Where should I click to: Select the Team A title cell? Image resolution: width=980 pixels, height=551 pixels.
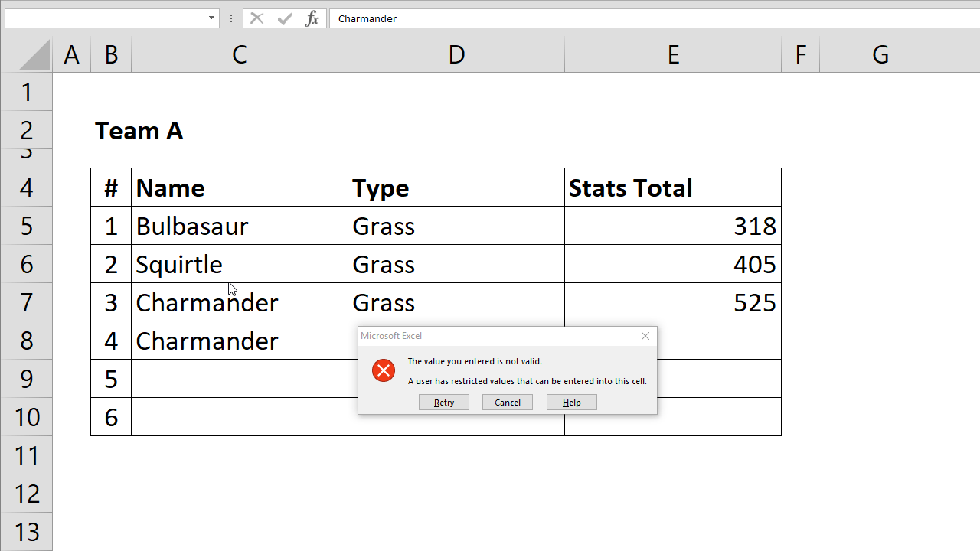point(139,130)
